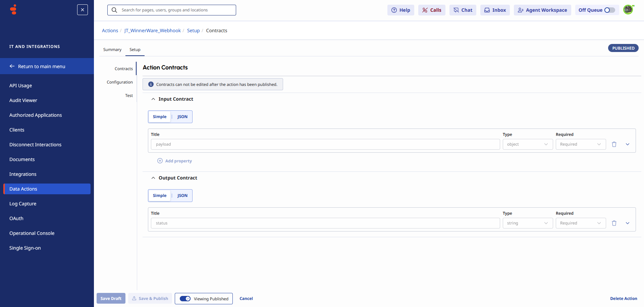Click the Add property plus icon
The height and width of the screenshot is (307, 644).
160,161
